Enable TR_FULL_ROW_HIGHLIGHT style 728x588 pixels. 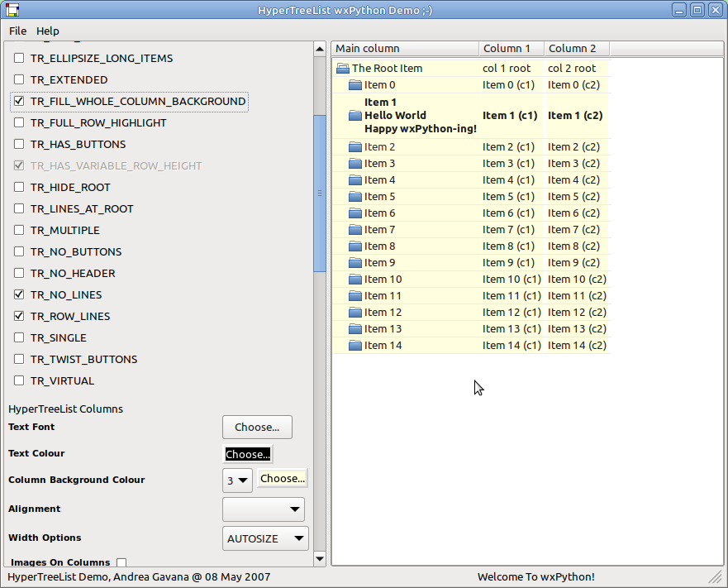[x=19, y=122]
